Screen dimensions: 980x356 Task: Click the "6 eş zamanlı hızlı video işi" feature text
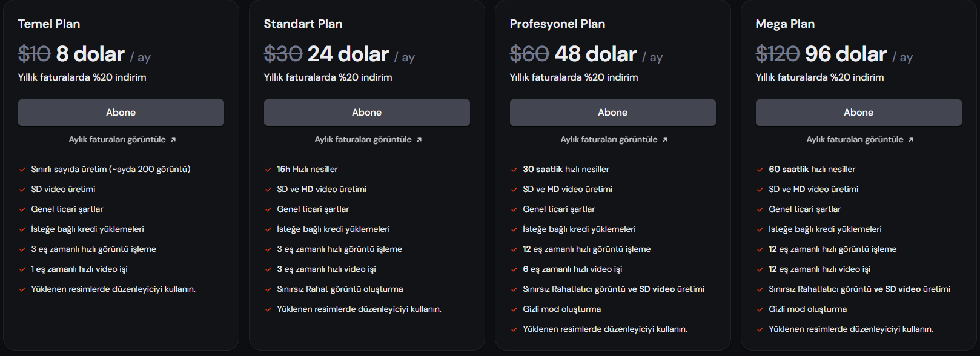(x=572, y=269)
